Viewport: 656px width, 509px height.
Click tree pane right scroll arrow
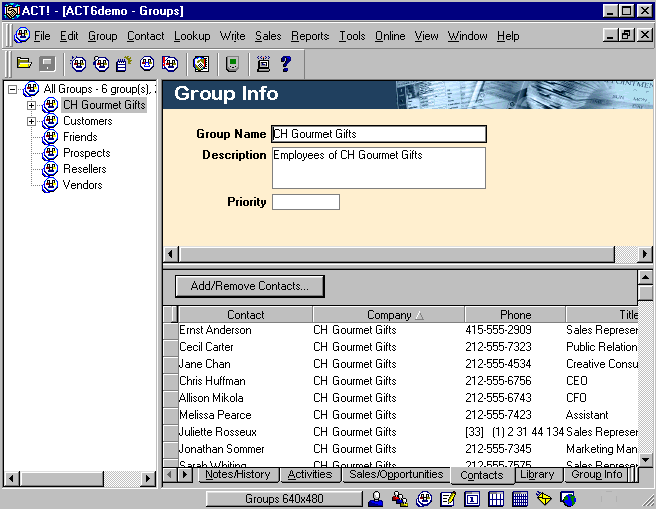(x=147, y=478)
